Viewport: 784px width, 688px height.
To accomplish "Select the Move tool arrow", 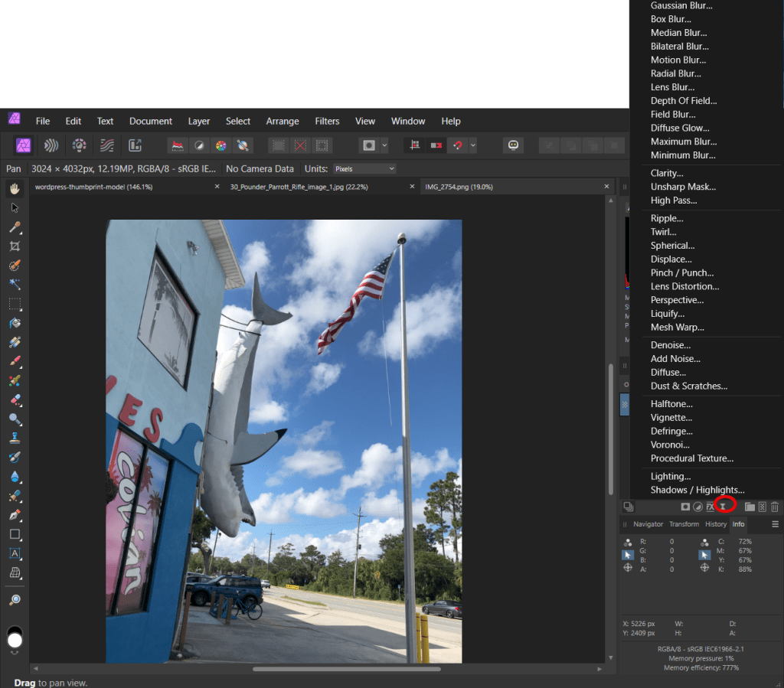I will point(15,207).
